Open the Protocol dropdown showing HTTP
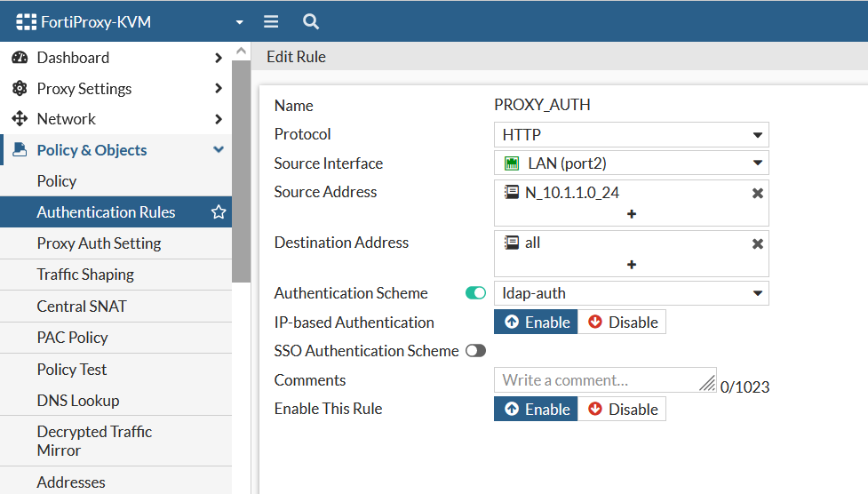Viewport: 868px width, 494px height. pyautogui.click(x=631, y=135)
